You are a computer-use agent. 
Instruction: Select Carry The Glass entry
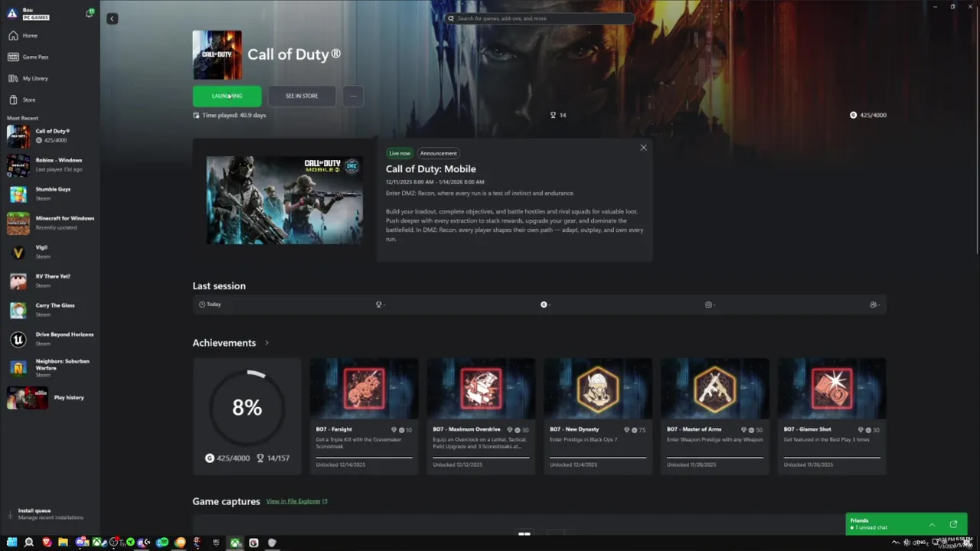click(50, 310)
